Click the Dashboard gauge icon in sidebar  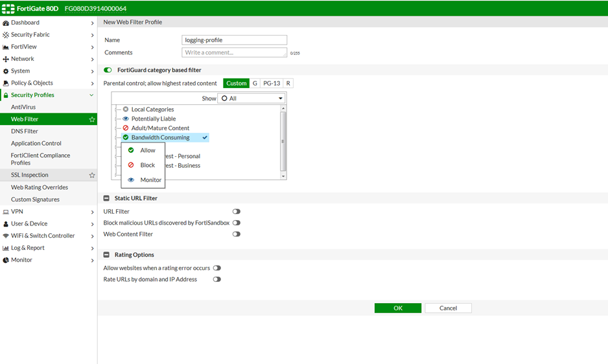coord(6,23)
